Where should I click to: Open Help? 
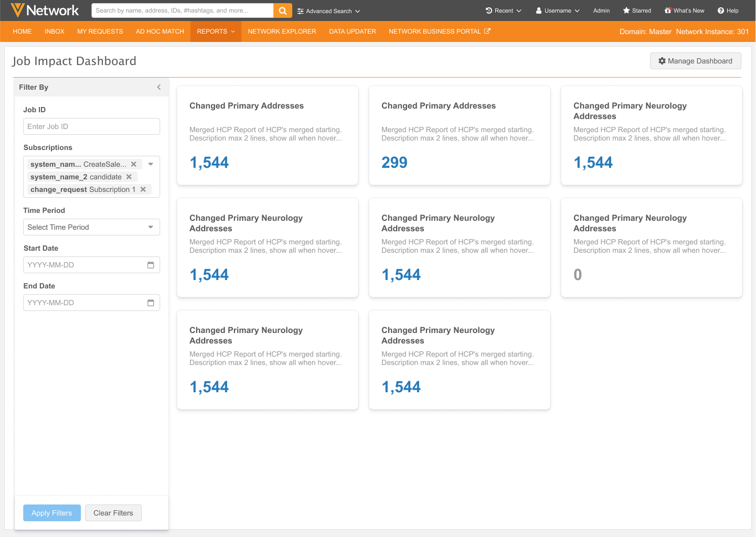[x=728, y=10]
